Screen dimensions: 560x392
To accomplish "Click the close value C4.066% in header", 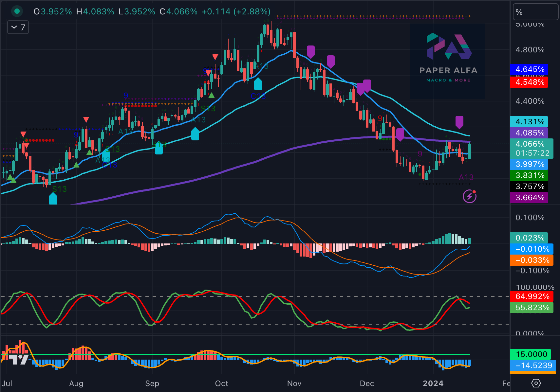I will pyautogui.click(x=178, y=12).
